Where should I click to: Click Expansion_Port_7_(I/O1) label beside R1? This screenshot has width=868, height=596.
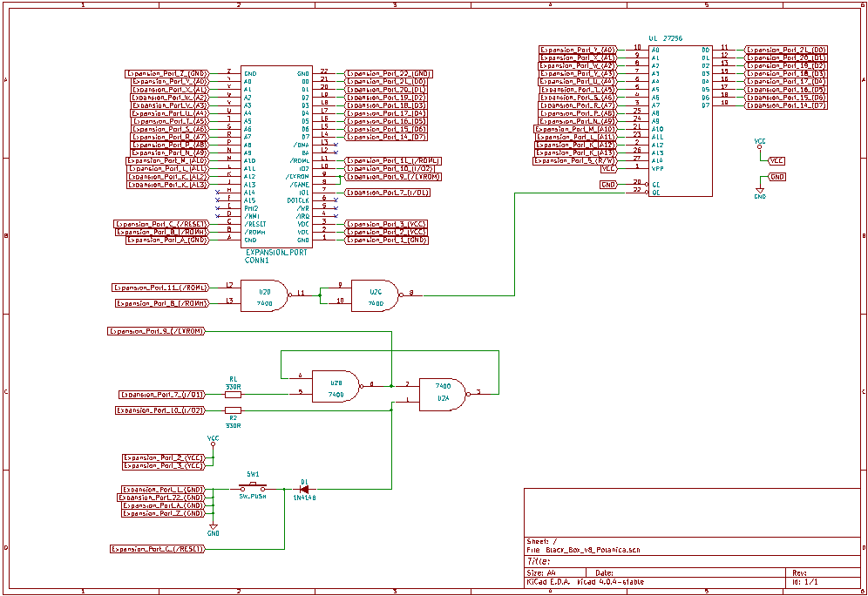point(162,395)
